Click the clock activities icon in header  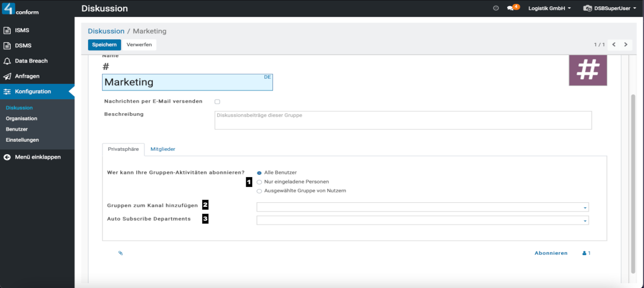[x=496, y=8]
